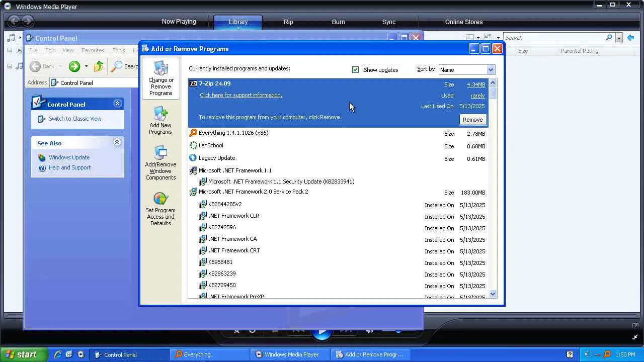Switch to Everything taskbar button
Screen dimensions: 644x362
click(x=209, y=354)
